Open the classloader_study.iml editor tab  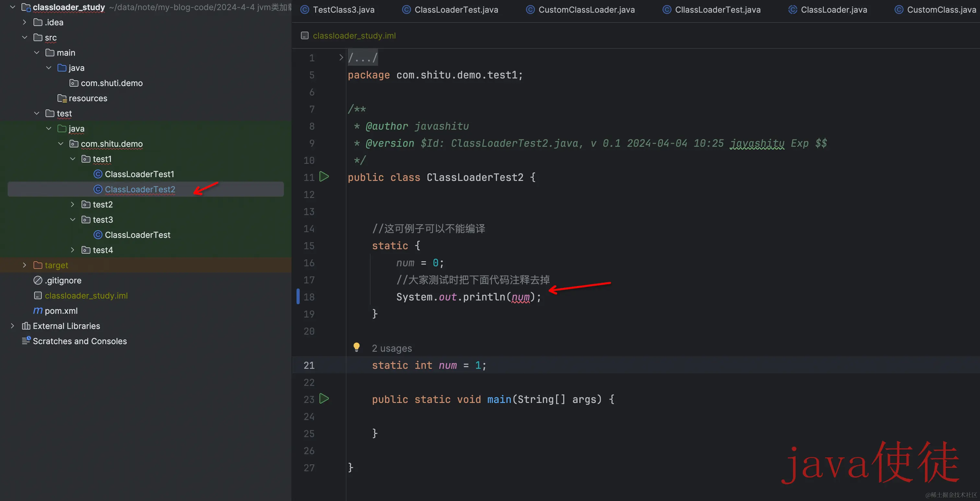coord(348,35)
